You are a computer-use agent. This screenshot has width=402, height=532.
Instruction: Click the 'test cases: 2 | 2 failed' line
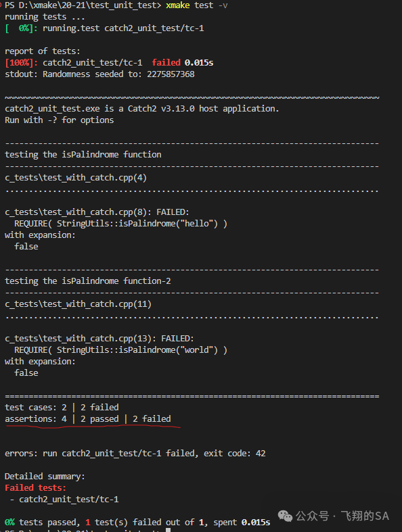(x=62, y=407)
